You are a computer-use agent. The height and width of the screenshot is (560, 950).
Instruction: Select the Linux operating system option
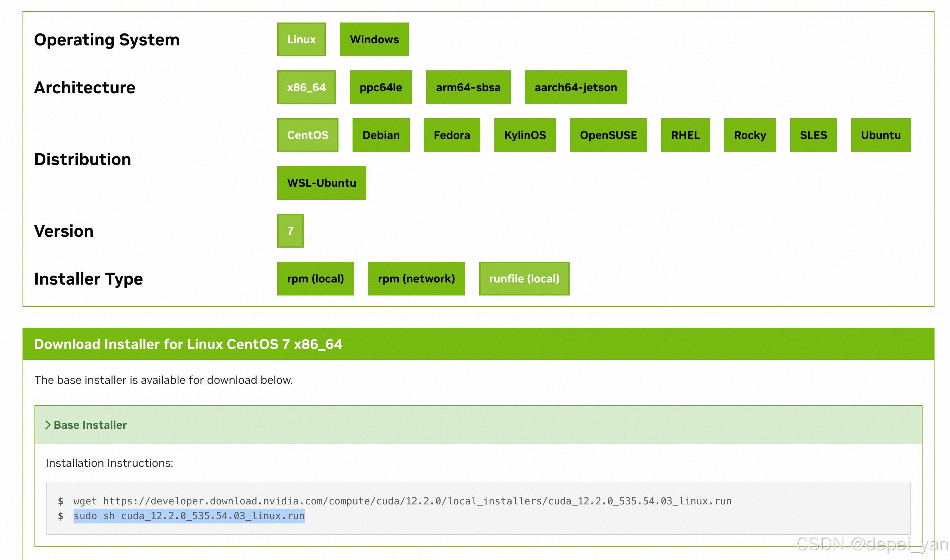coord(301,39)
